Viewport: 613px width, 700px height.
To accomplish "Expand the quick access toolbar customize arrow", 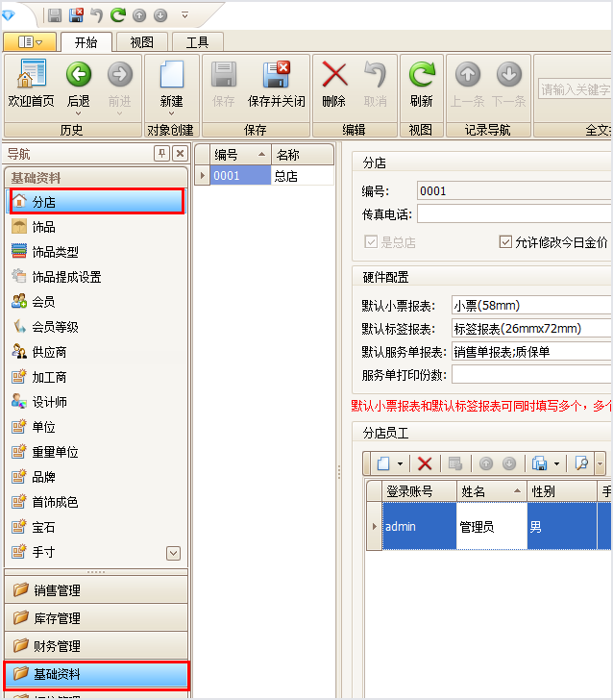I will tap(185, 15).
